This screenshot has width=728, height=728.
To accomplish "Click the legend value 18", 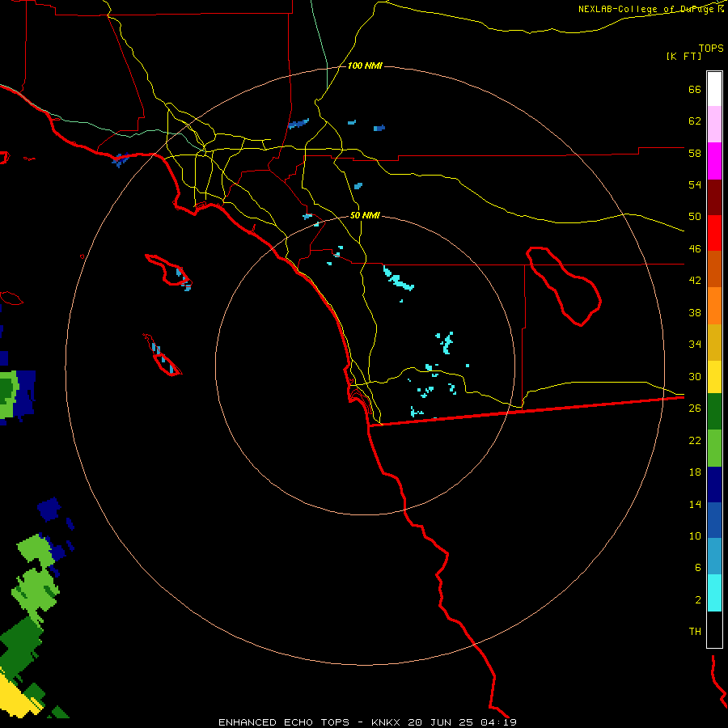I will pos(695,472).
